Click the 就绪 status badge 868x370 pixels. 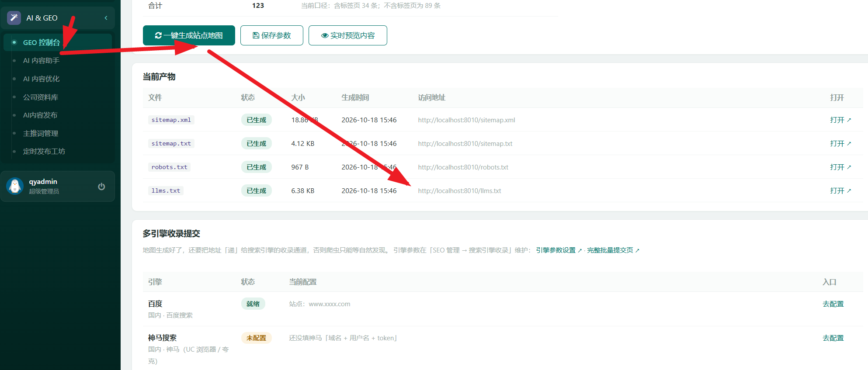253,304
